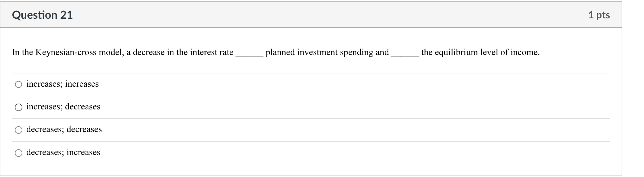The height and width of the screenshot is (177, 644).
Task: Click the "increases; decreases" answer label text
Action: tap(63, 107)
